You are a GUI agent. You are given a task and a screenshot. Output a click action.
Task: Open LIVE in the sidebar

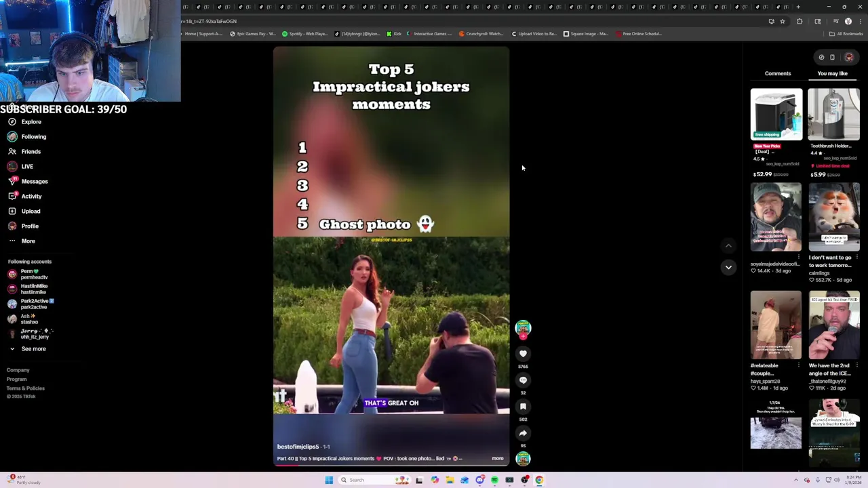20,167
